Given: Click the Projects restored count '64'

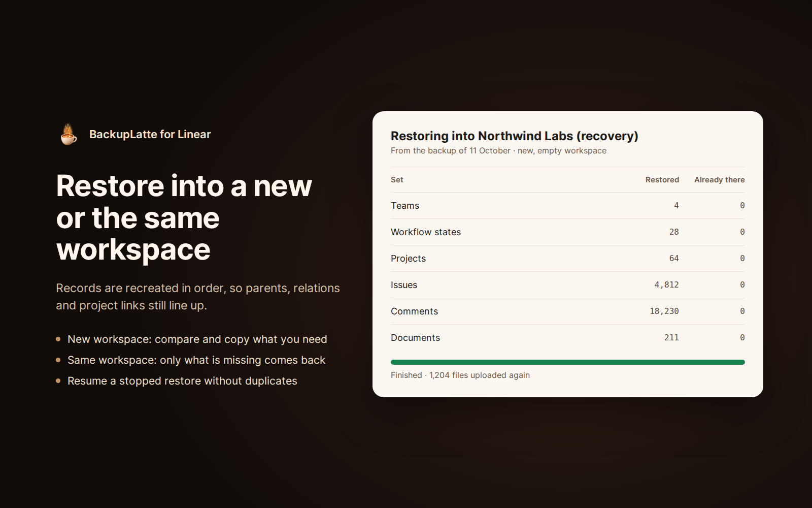Looking at the screenshot, I should 674,259.
